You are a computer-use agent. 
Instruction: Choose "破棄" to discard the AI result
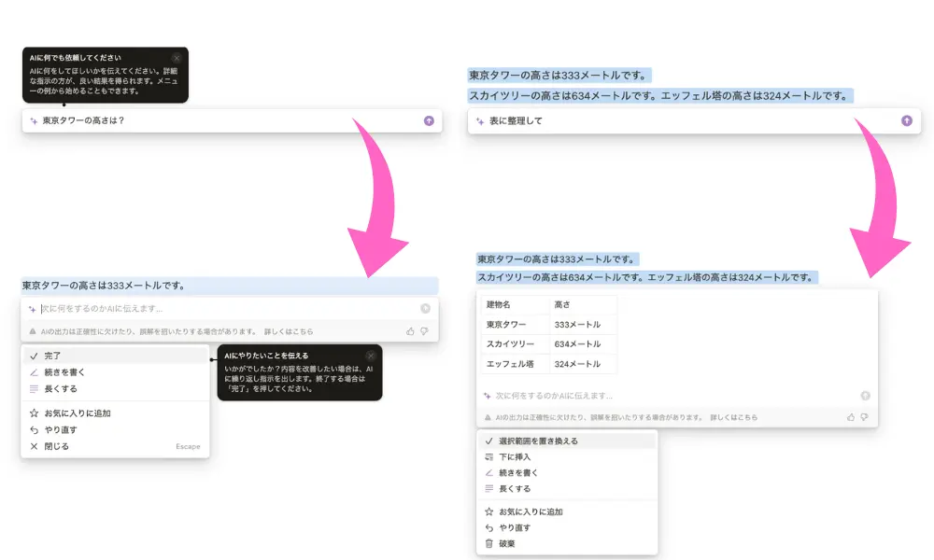pyautogui.click(x=567, y=543)
